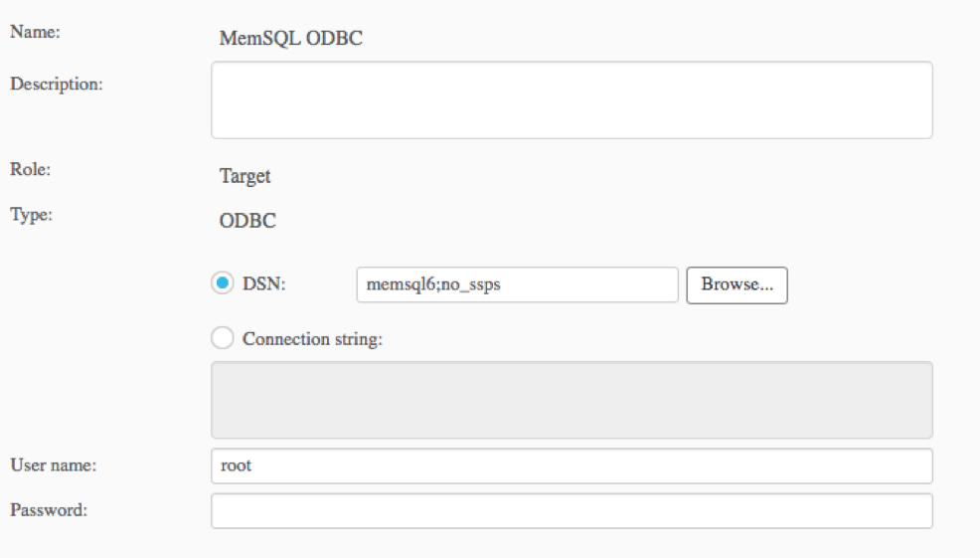Click the 'ODBC' type value
This screenshot has height=558, width=980.
point(247,221)
